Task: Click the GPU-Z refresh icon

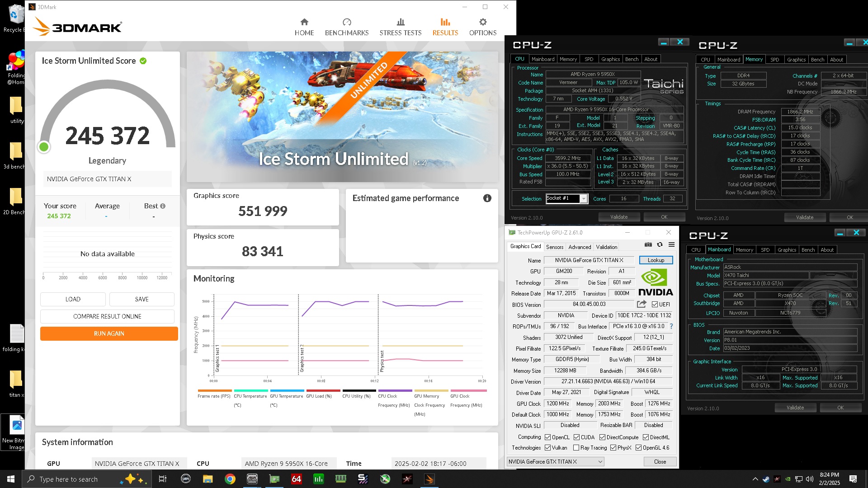Action: tap(660, 244)
